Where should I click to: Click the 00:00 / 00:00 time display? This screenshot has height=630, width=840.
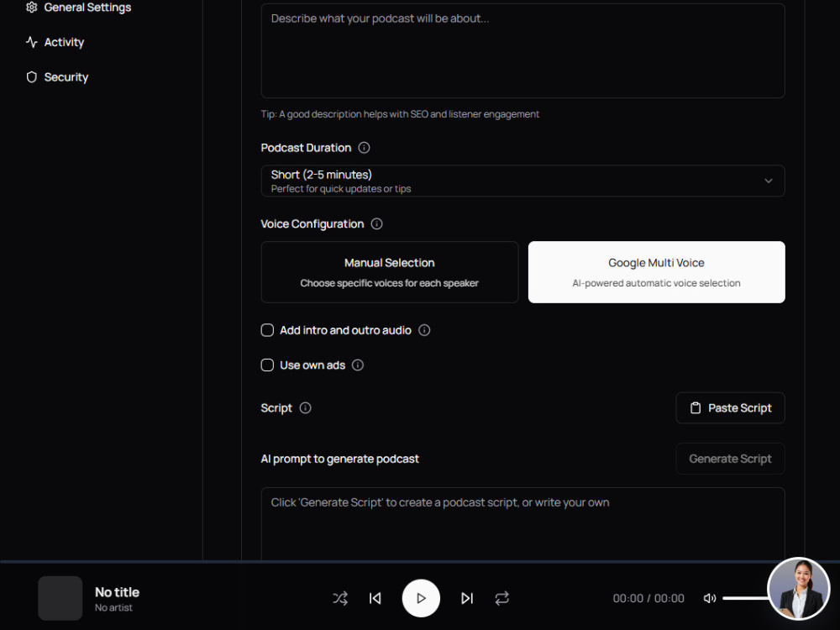pyautogui.click(x=648, y=598)
